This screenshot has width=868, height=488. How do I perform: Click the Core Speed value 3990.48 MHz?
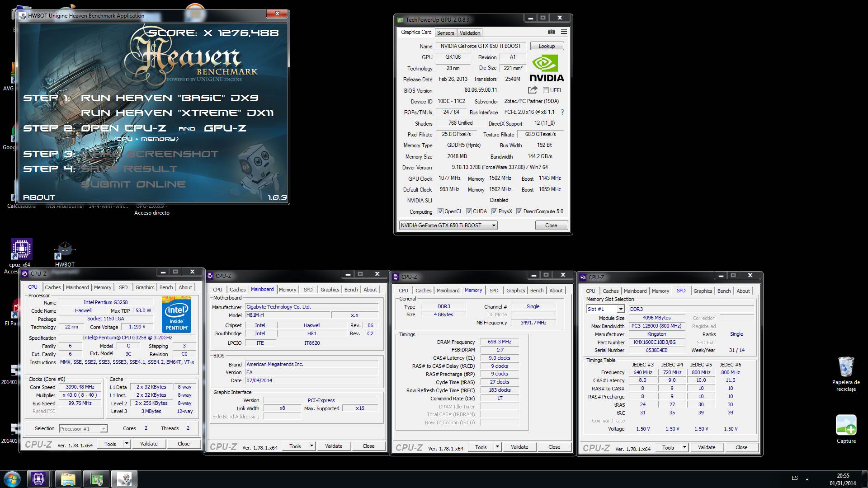pyautogui.click(x=80, y=387)
